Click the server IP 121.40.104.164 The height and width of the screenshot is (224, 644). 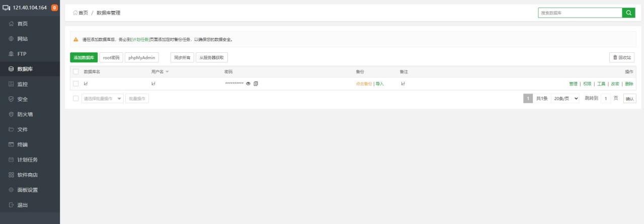[x=30, y=8]
